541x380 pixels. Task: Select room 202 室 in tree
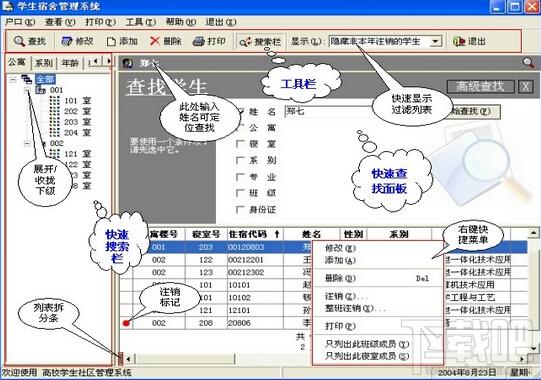tap(77, 111)
